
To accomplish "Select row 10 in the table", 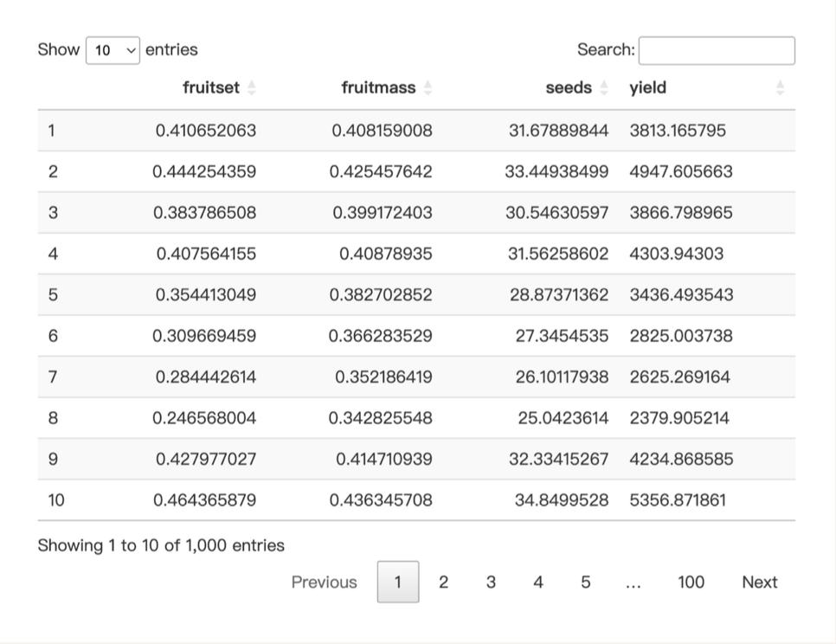I will click(416, 500).
